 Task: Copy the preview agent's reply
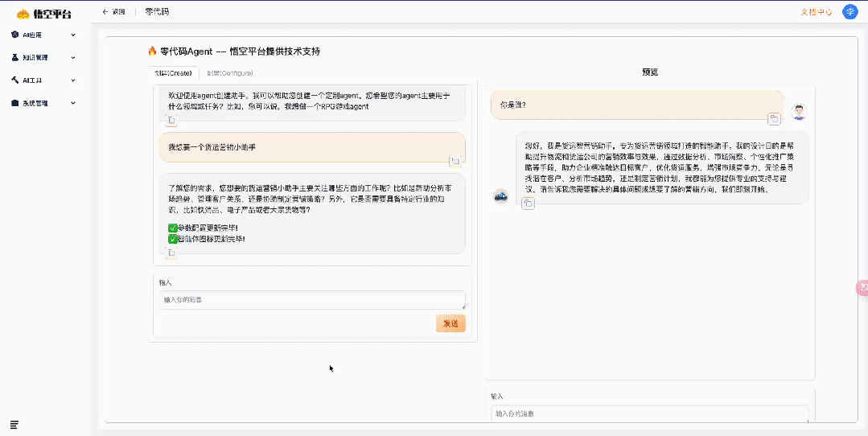coord(528,204)
